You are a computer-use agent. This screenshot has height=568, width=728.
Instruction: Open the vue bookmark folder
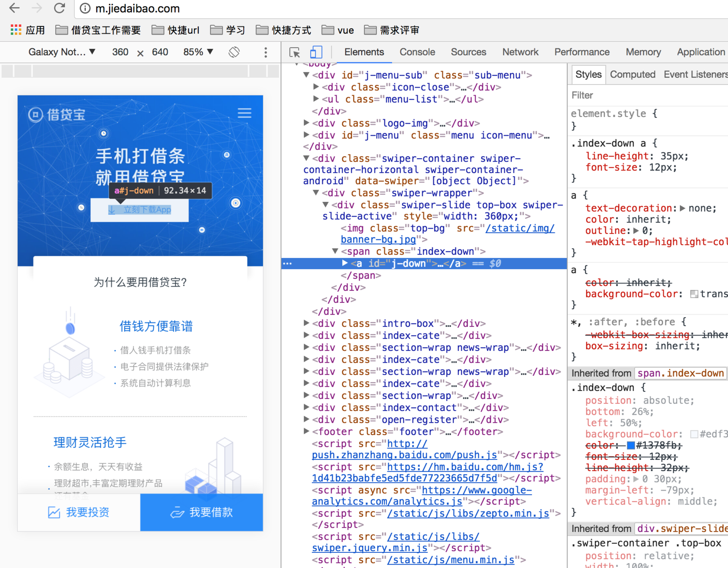[338, 30]
